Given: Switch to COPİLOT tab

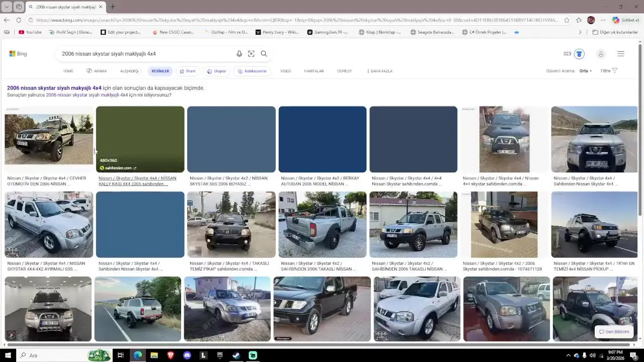Looking at the screenshot, I should pos(345,71).
